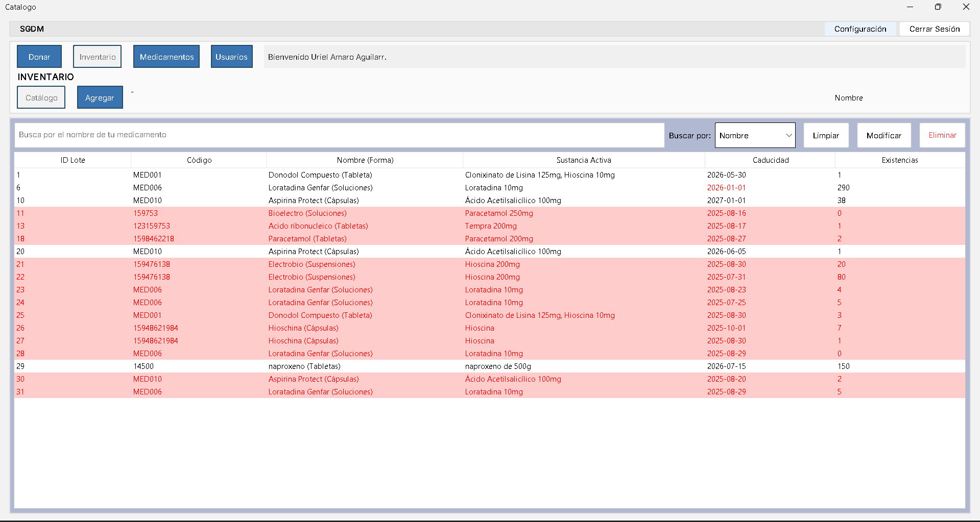The height and width of the screenshot is (522, 980).
Task: Select the naproxeno (Tabletas) row
Action: click(304, 366)
